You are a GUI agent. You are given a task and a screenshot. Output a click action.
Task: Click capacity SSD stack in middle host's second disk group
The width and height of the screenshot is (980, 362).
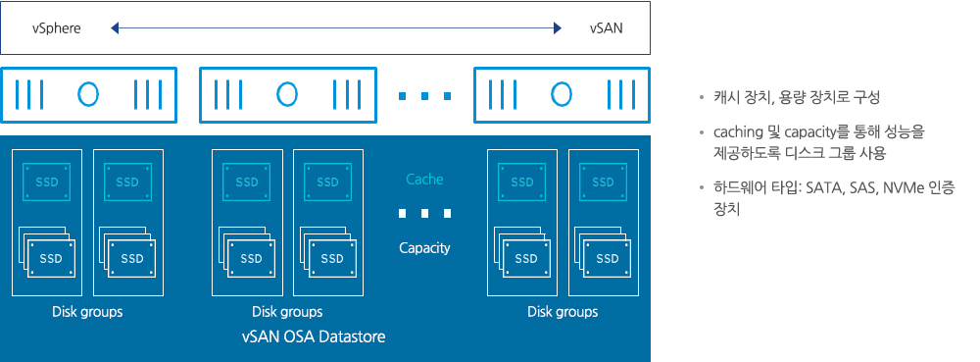(328, 252)
